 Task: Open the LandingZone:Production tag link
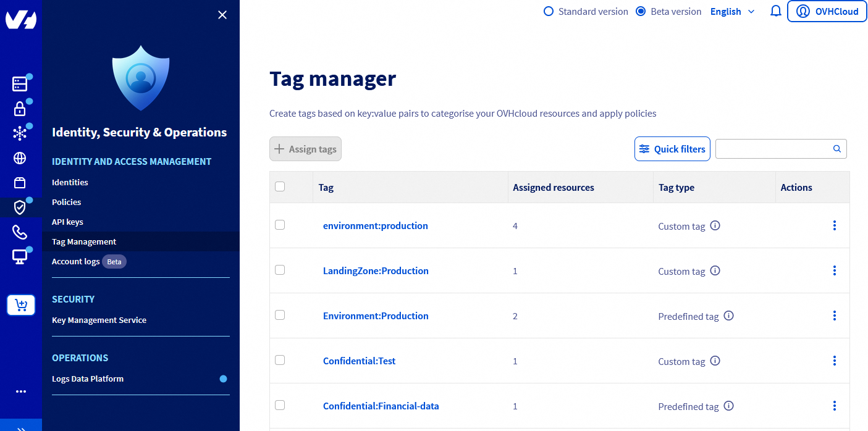[376, 270]
